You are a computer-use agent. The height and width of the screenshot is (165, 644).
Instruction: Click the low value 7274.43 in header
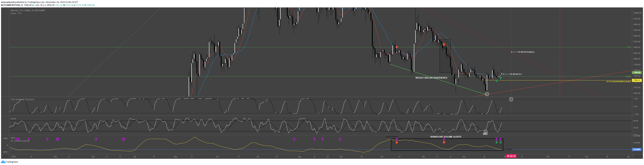80,5
